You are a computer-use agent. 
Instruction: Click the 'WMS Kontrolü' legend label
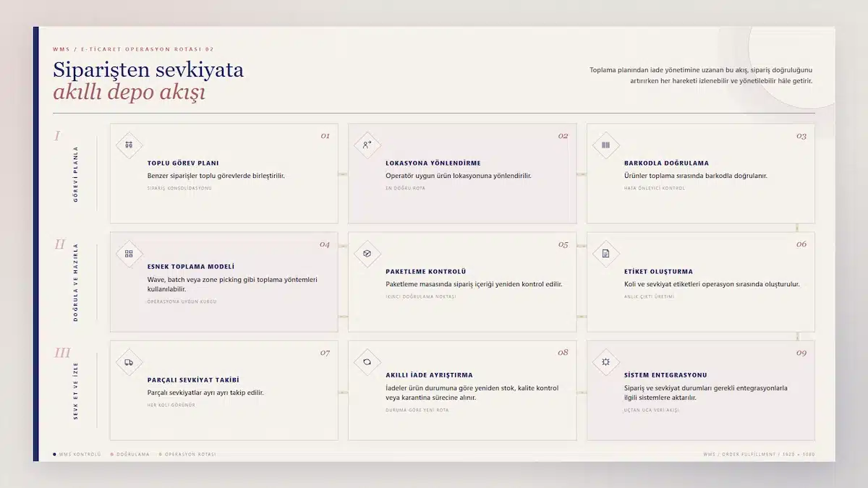coord(80,455)
